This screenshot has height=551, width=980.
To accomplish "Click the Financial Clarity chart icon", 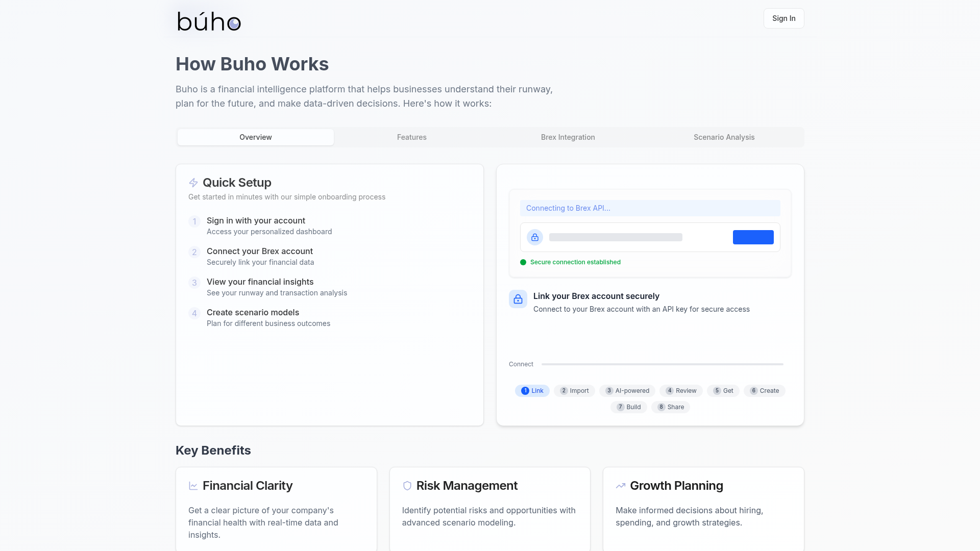I will [x=193, y=486].
